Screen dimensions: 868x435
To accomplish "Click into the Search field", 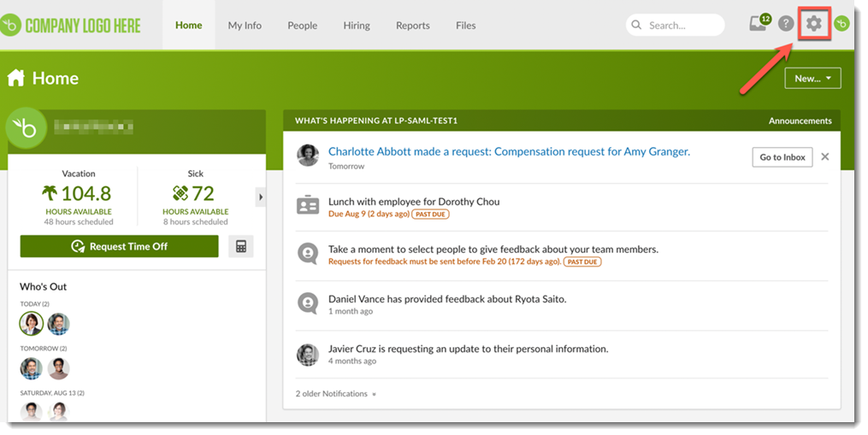I will pyautogui.click(x=682, y=26).
